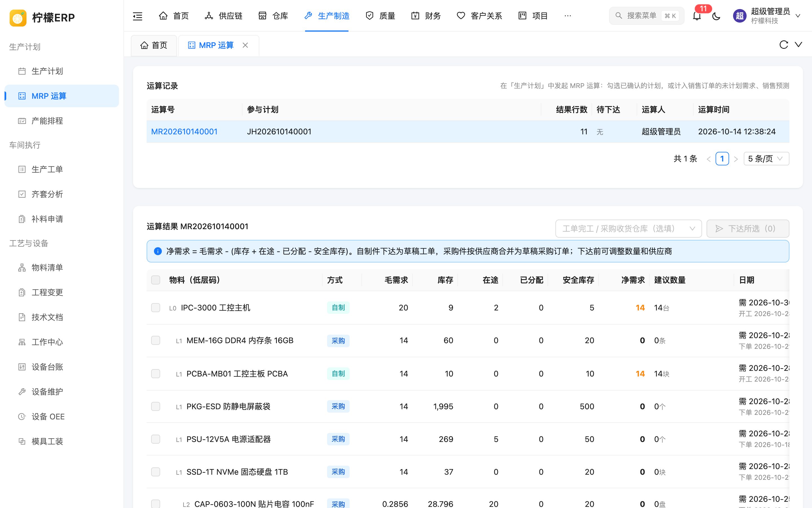Open 补料申请 in the sidebar
The width and height of the screenshot is (812, 508).
[62, 219]
